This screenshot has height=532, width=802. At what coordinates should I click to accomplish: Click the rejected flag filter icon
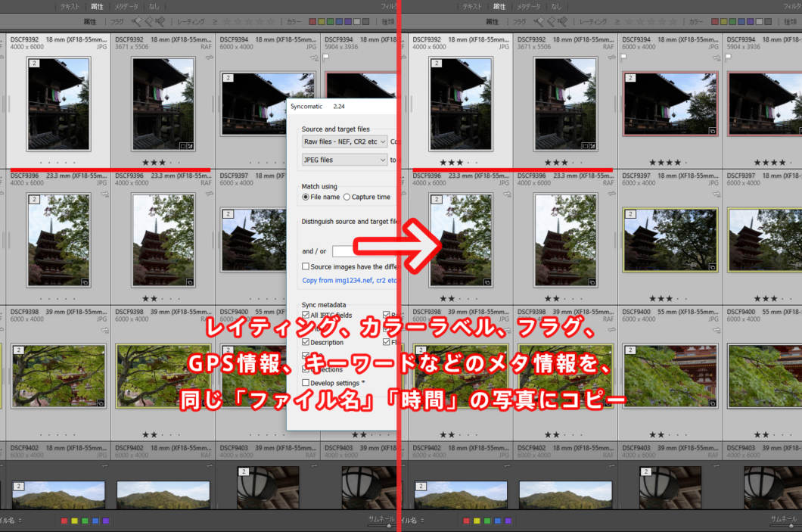click(x=159, y=22)
